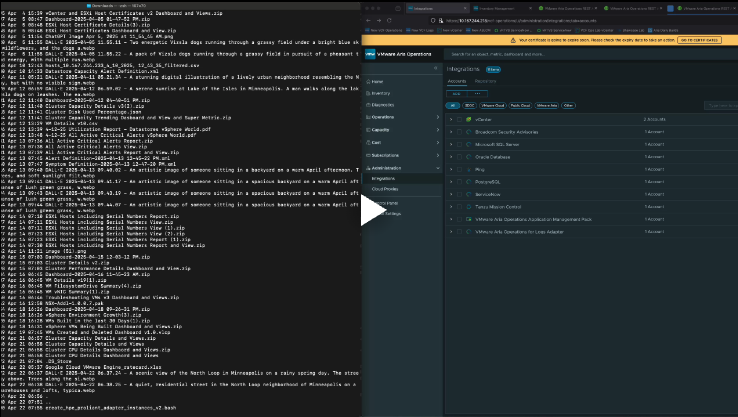Expand the Ping row
The width and height of the screenshot is (738, 417).
point(451,169)
